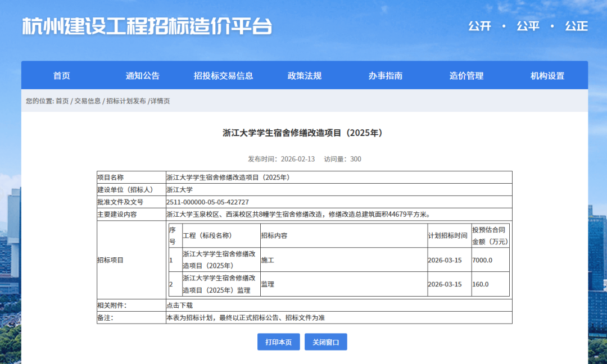The height and width of the screenshot is (364, 607).
Task: Open the 办事指南 menu
Action: coord(387,76)
